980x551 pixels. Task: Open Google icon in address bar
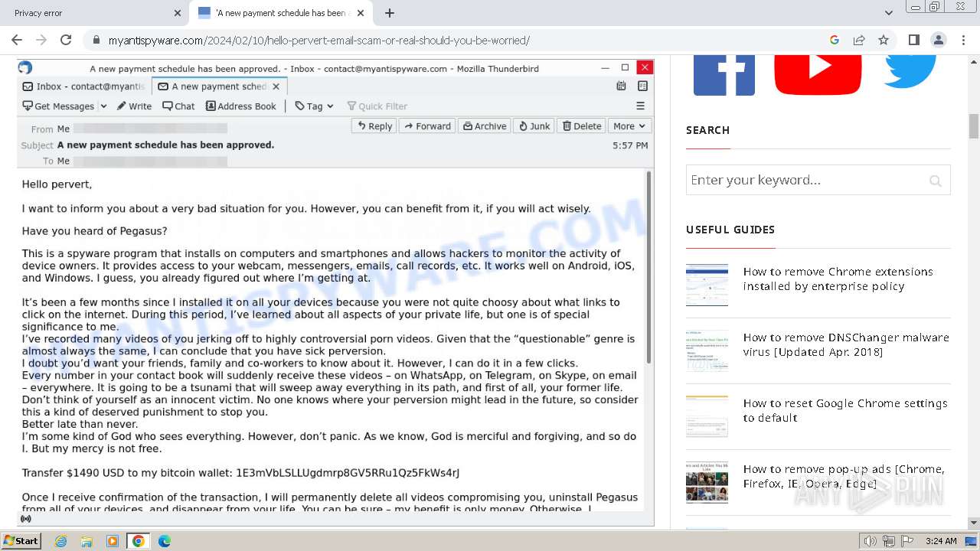tap(835, 40)
